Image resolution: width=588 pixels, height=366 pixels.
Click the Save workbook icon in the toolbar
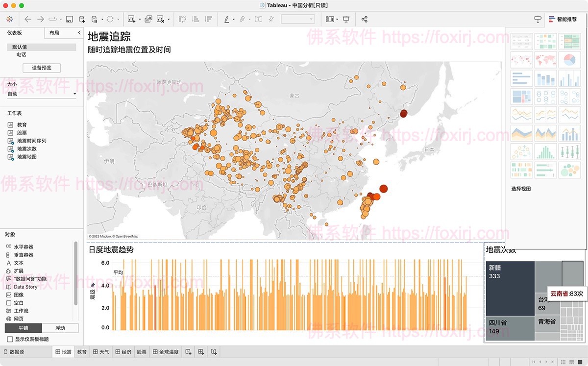pos(70,19)
